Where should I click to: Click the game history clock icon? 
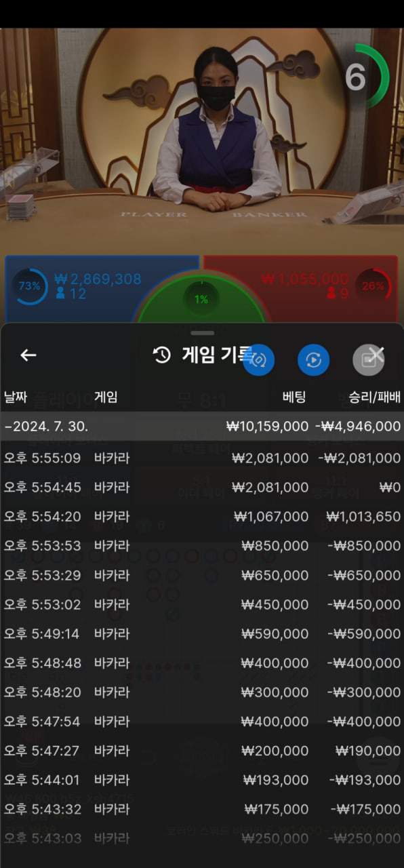pos(162,355)
